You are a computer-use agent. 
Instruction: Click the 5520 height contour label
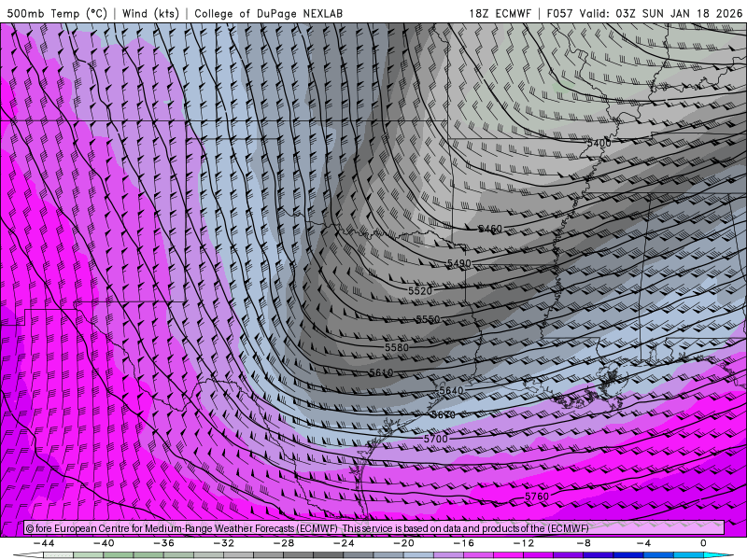pyautogui.click(x=419, y=290)
